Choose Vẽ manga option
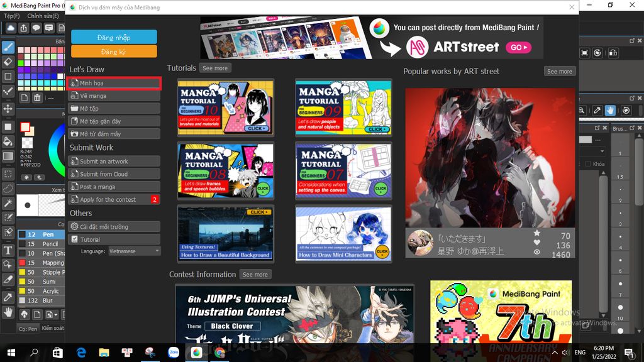Viewport: 644px width, 362px height. pyautogui.click(x=114, y=96)
